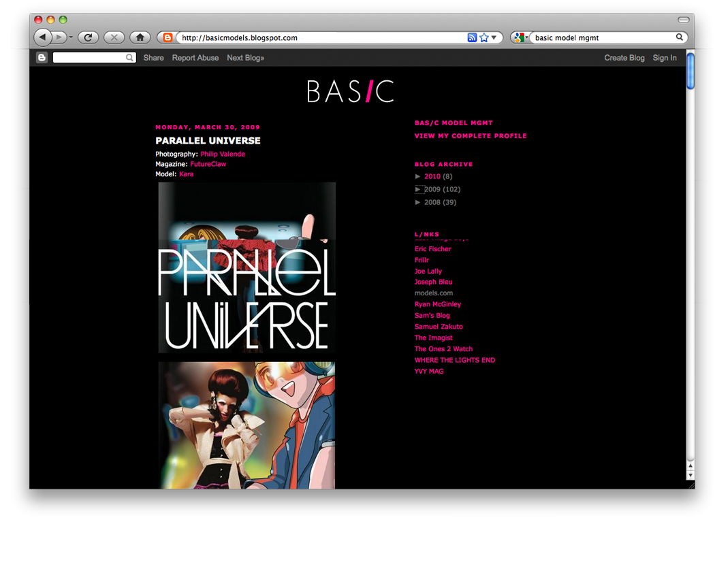Open the Joseph Bleu link

coord(433,282)
